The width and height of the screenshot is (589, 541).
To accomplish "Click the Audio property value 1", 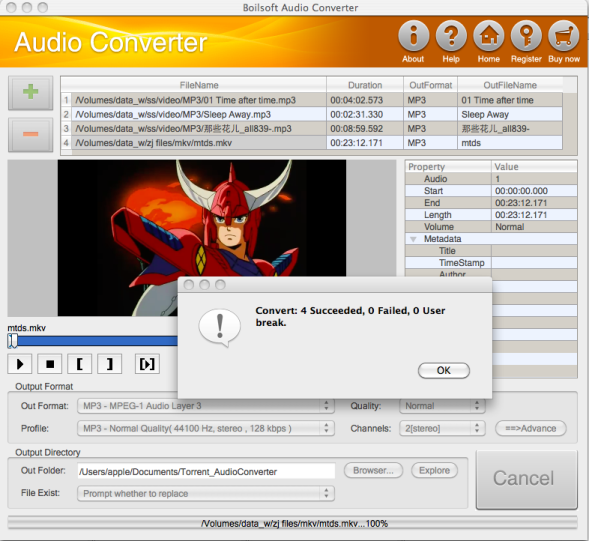I will [x=534, y=179].
